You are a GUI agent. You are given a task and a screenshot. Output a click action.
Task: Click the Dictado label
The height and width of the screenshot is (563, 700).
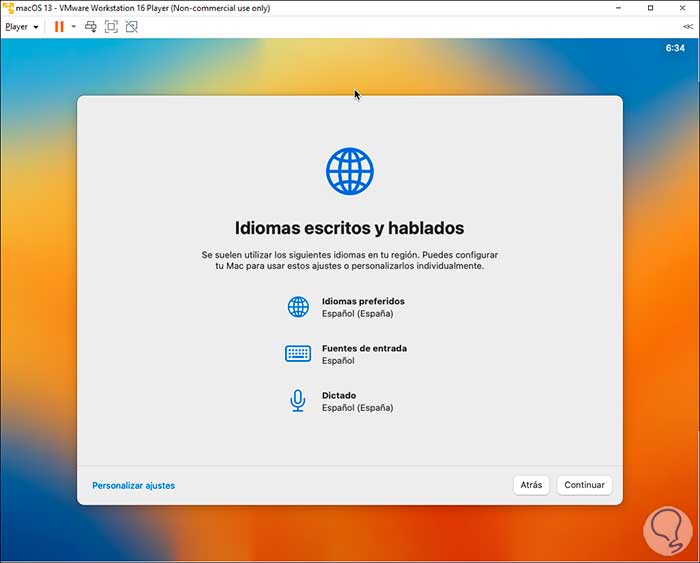tap(339, 395)
